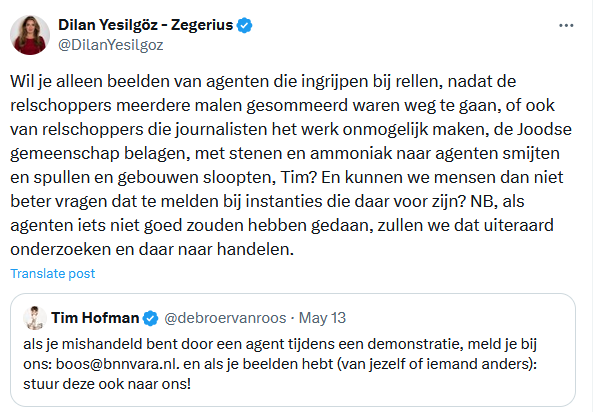
Task: Open the quoted post card from Tim Hofman
Action: pyautogui.click(x=293, y=350)
